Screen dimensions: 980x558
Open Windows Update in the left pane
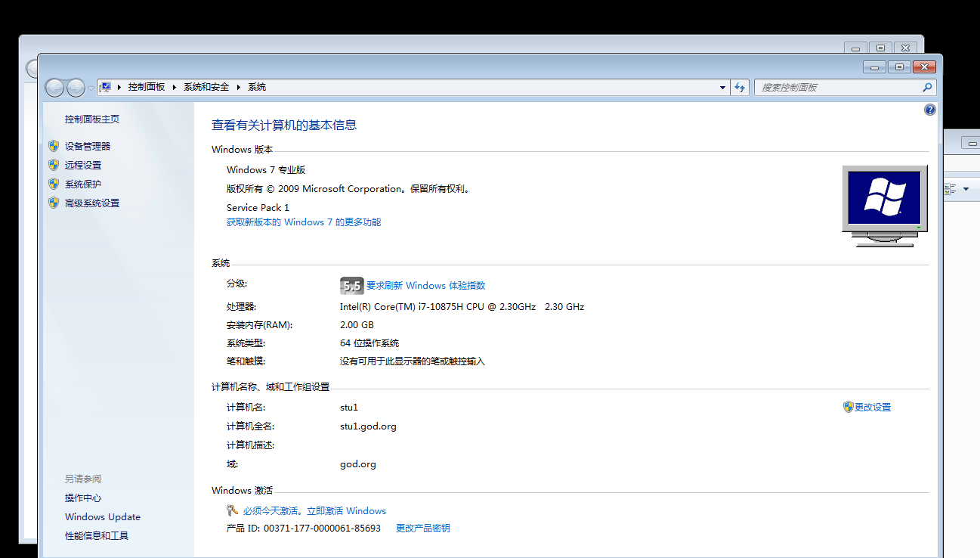(x=103, y=517)
